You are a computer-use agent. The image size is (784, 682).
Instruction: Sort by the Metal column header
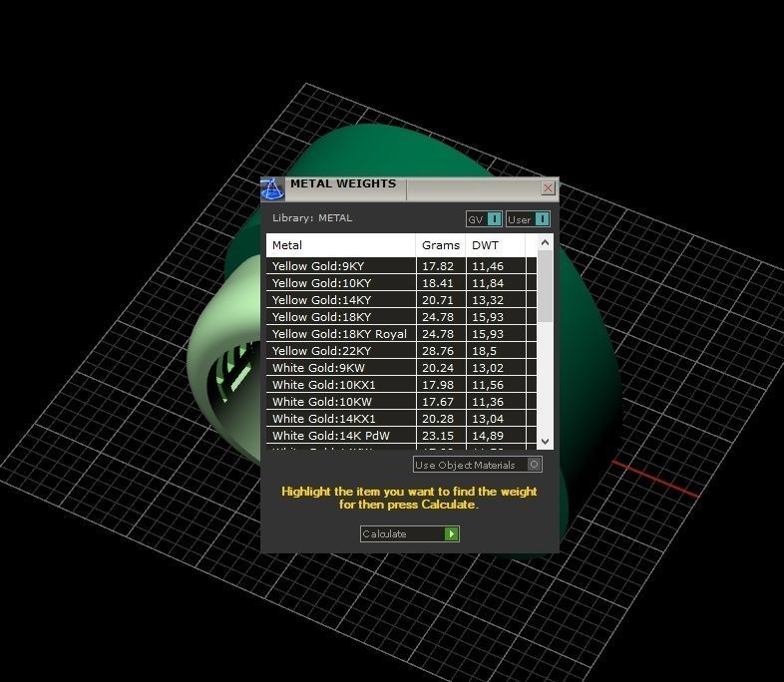pyautogui.click(x=340, y=245)
